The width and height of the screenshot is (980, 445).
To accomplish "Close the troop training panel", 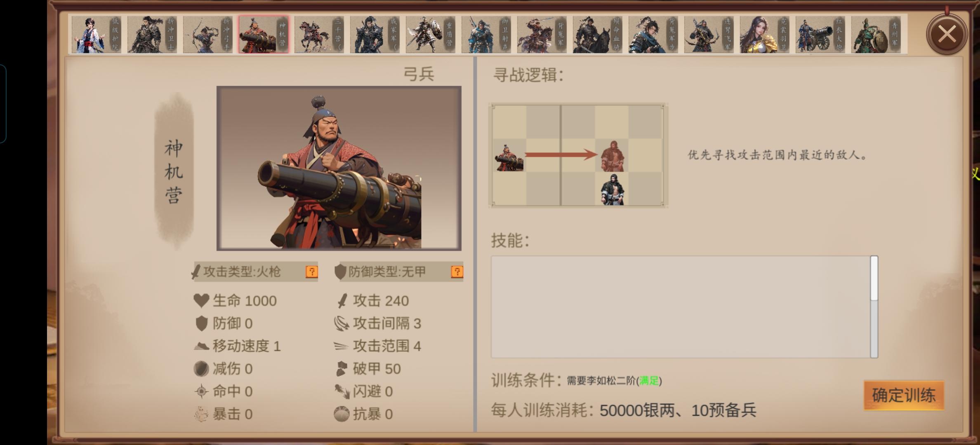I will coord(947,34).
